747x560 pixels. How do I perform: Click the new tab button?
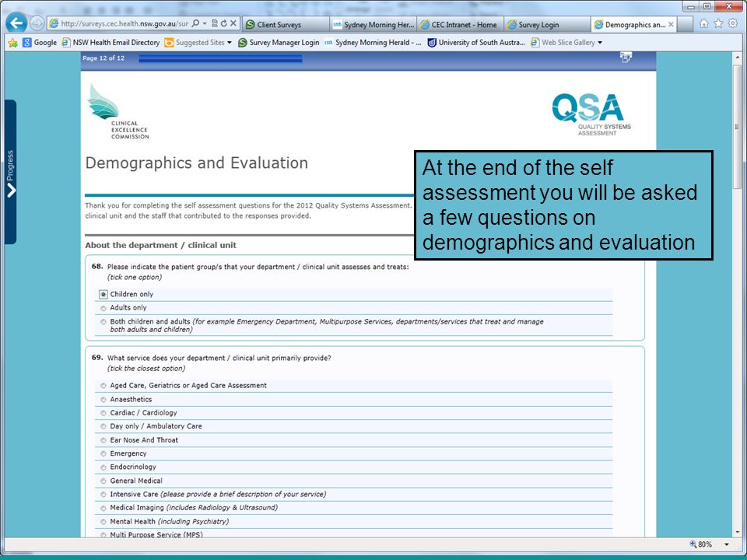[685, 24]
